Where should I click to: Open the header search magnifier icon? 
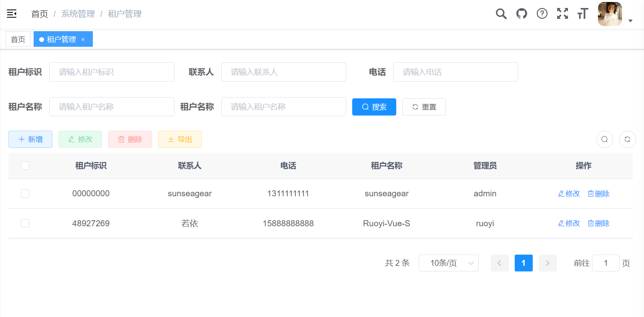(501, 14)
